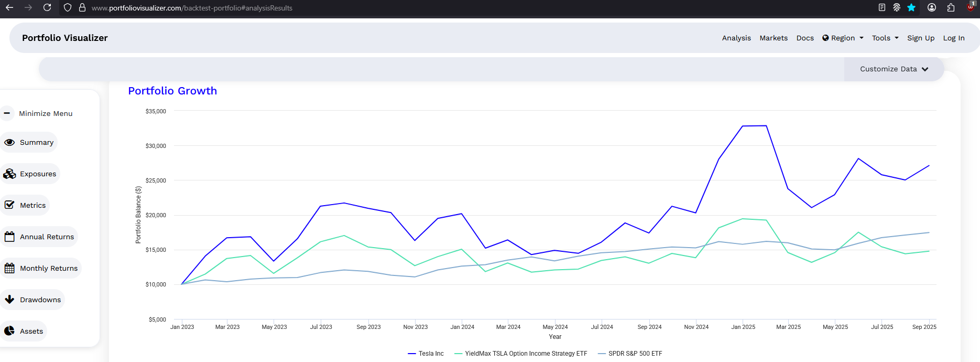The image size is (980, 362).
Task: Click the Log In link
Action: tap(954, 38)
